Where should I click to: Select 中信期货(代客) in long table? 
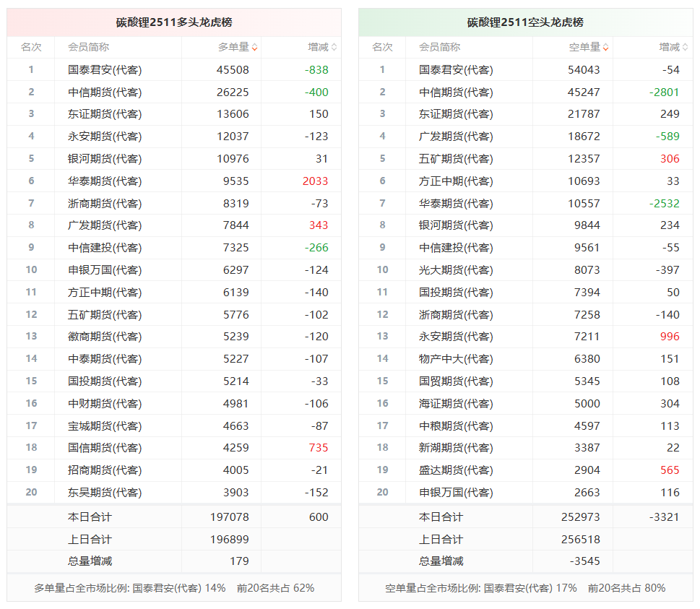pos(105,92)
